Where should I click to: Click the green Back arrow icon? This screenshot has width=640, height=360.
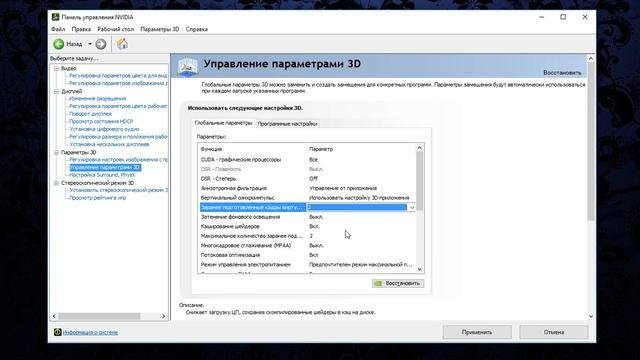coord(59,44)
